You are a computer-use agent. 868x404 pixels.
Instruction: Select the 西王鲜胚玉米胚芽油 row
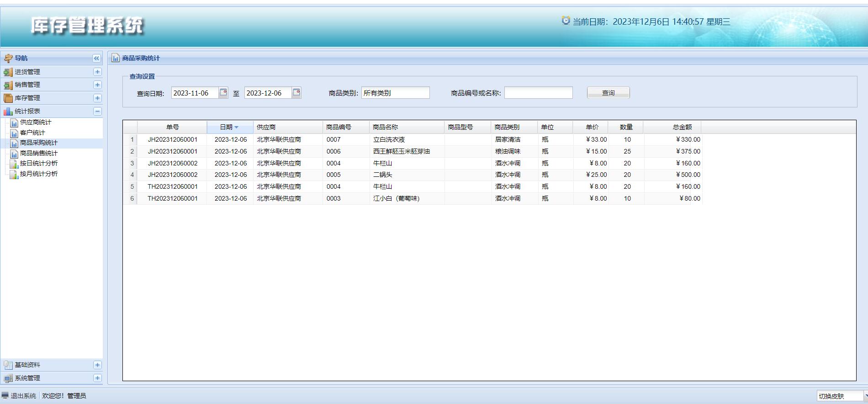413,151
